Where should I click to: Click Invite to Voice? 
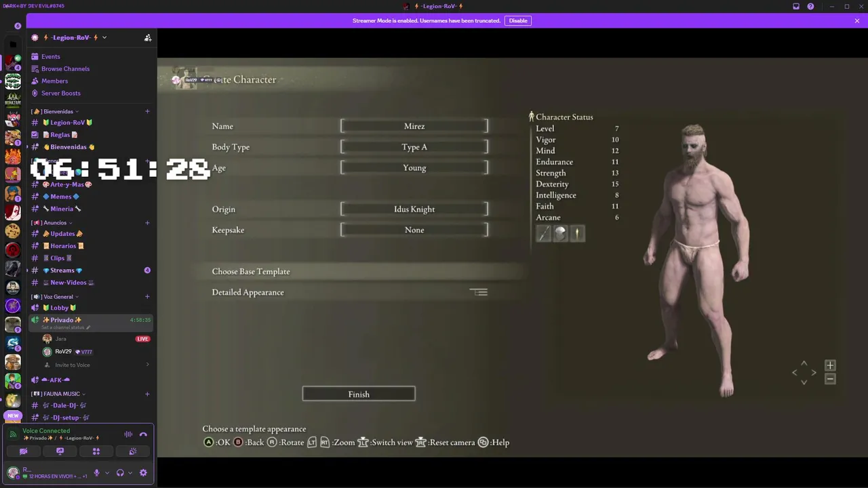[x=73, y=365]
